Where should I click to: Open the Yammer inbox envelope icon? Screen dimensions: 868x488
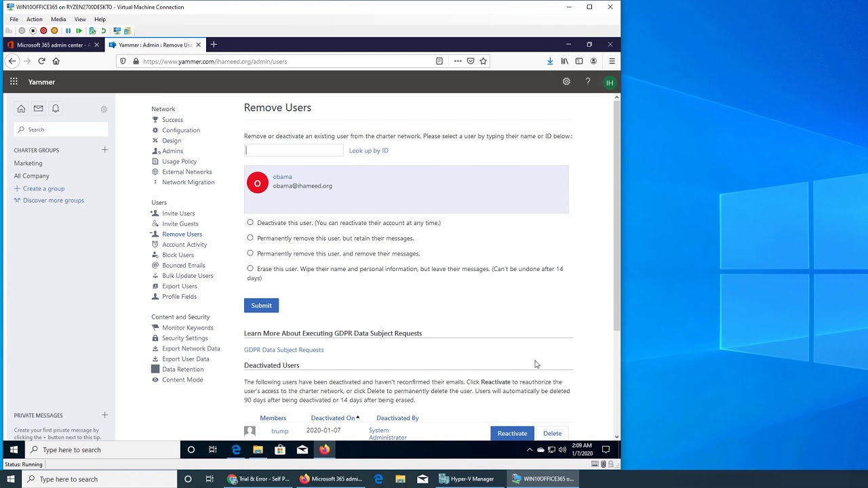(39, 108)
